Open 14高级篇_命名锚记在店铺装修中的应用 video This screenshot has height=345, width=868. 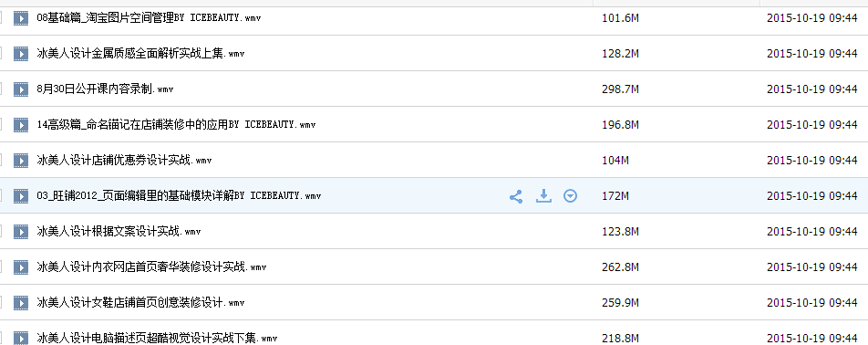pyautogui.click(x=176, y=125)
